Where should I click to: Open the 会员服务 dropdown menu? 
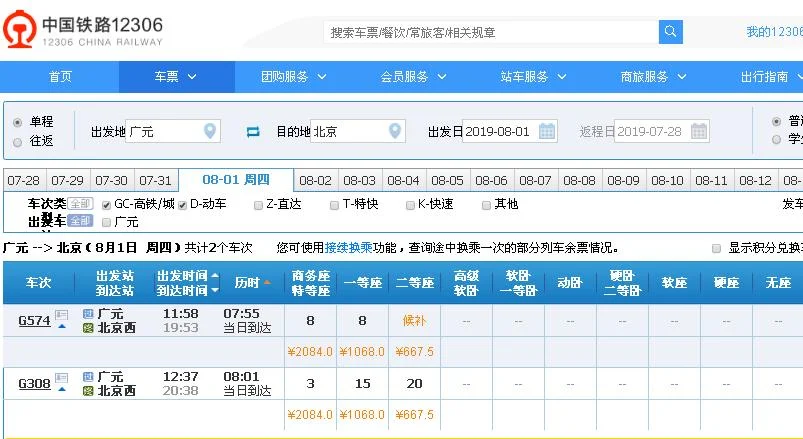tap(413, 77)
